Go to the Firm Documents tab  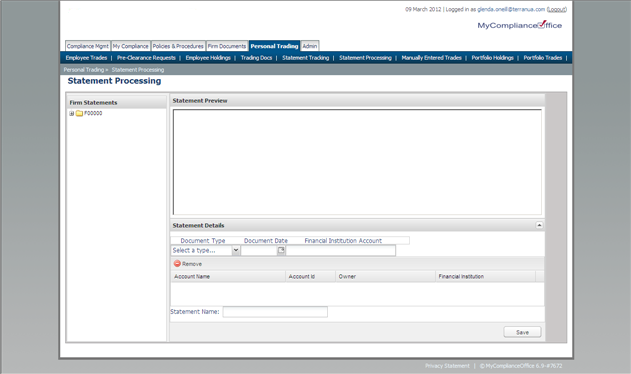pos(227,46)
